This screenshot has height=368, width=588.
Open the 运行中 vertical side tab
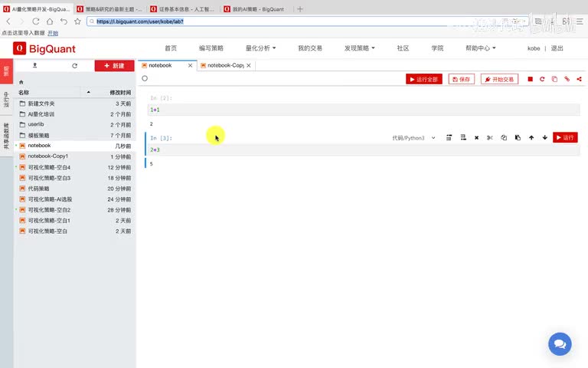6,100
